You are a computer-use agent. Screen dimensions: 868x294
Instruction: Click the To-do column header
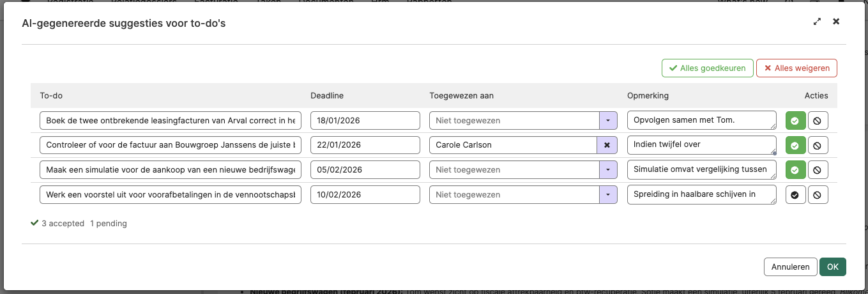[x=51, y=96]
